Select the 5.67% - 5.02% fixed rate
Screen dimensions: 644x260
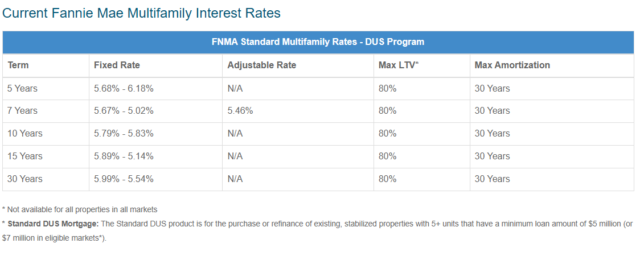[x=124, y=111]
